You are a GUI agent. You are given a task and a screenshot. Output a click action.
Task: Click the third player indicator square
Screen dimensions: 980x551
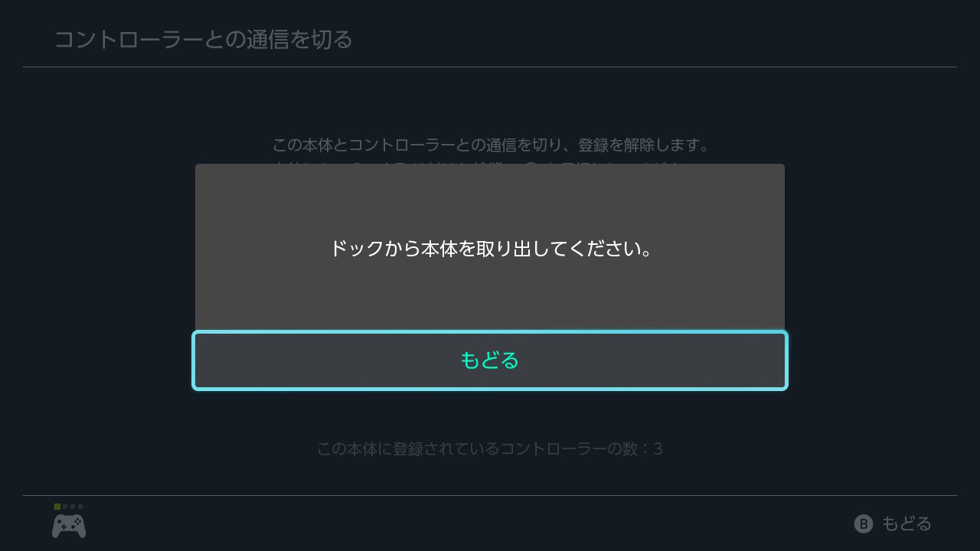click(x=73, y=507)
